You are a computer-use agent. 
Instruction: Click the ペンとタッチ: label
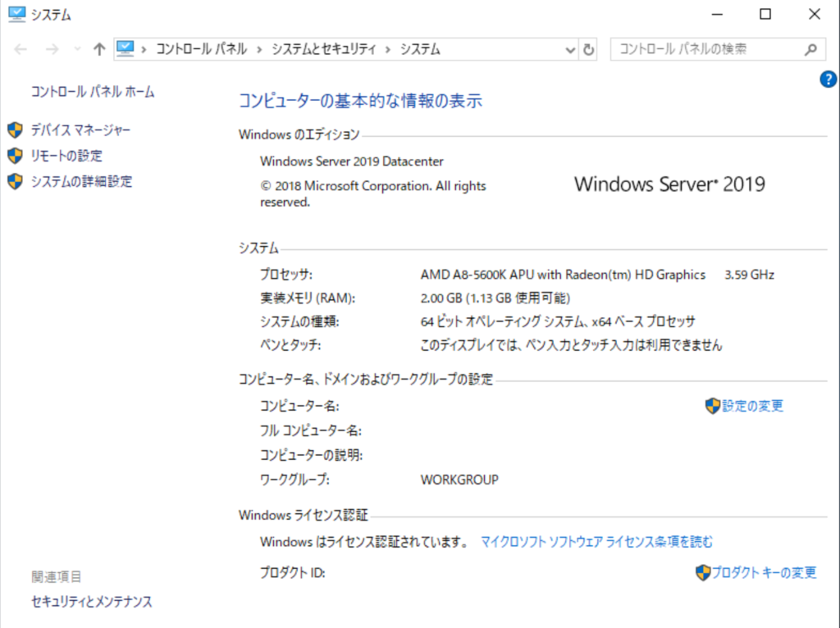[290, 345]
